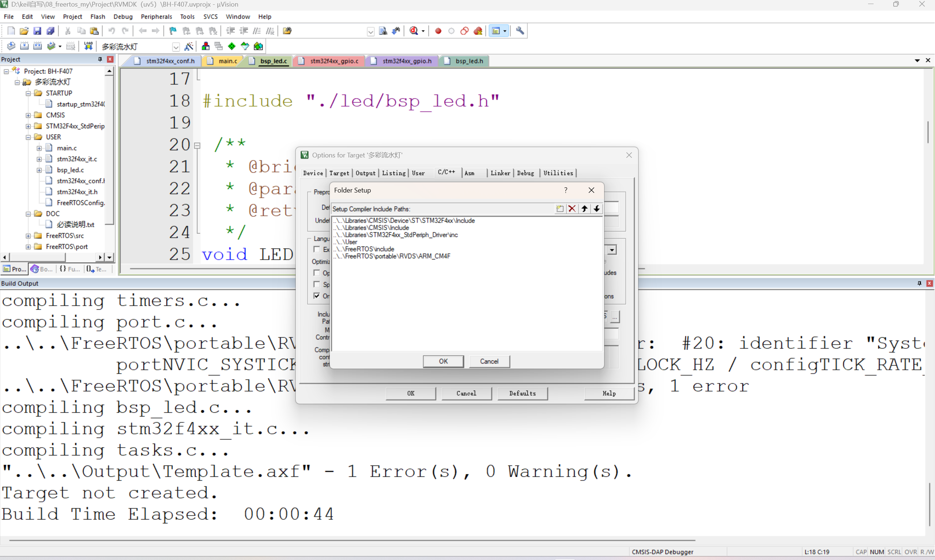This screenshot has height=560, width=935.
Task: Open the target selection dropdown 多彩流水灯
Action: 176,47
